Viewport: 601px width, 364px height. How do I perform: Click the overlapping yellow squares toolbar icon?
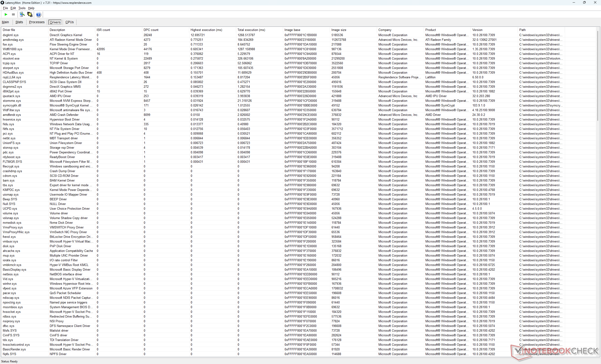coord(30,15)
